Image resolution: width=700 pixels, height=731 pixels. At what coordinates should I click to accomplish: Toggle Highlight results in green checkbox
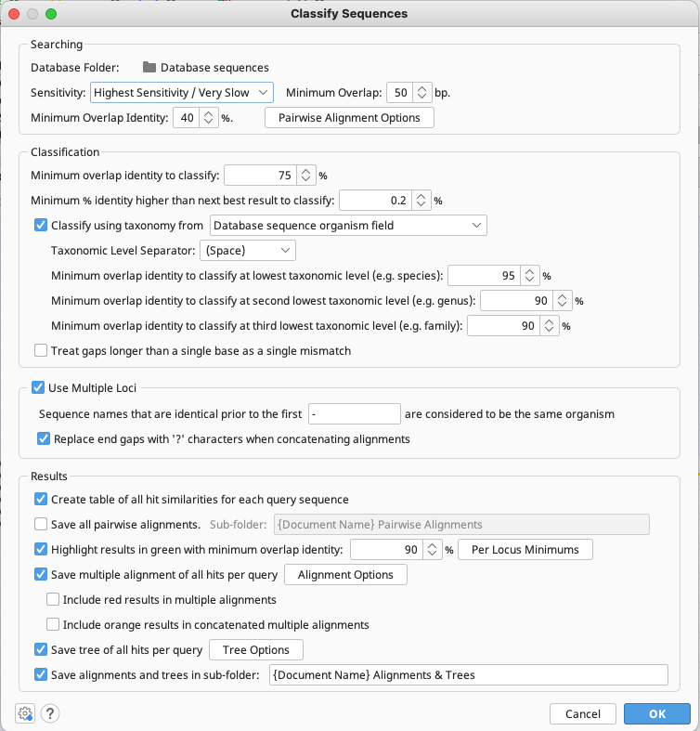[x=41, y=549]
